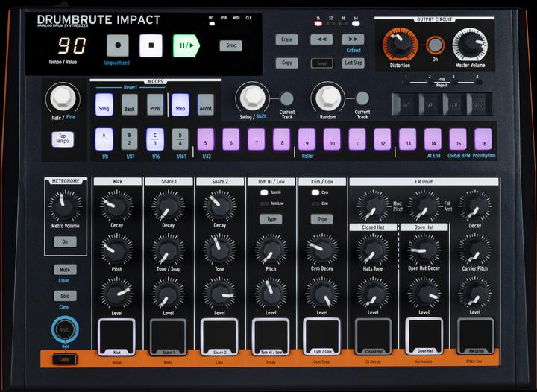The height and width of the screenshot is (392, 537).
Task: Click the 1/8 Step Repeat pad
Action: pyautogui.click(x=430, y=104)
